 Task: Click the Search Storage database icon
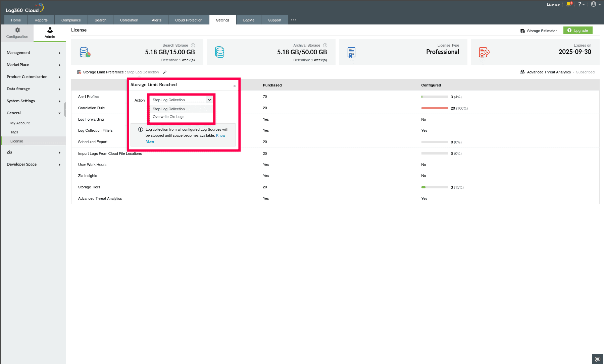click(85, 52)
